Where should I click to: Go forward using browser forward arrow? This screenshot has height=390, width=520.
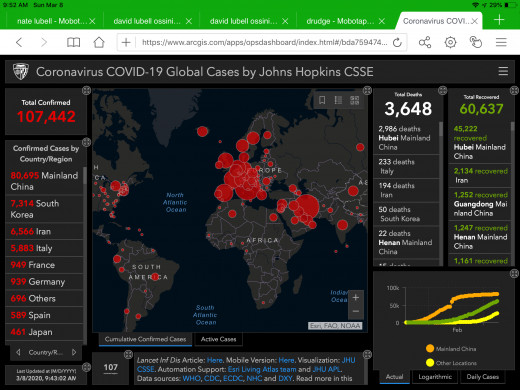click(44, 42)
